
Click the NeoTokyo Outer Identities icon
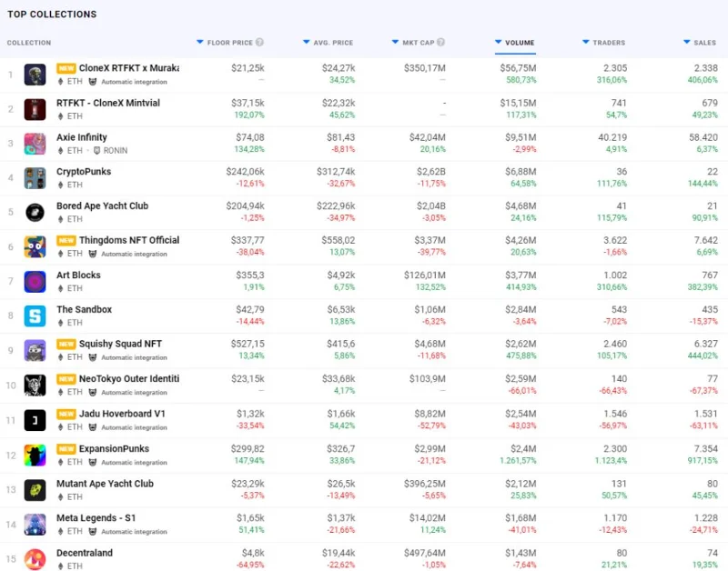click(x=35, y=386)
